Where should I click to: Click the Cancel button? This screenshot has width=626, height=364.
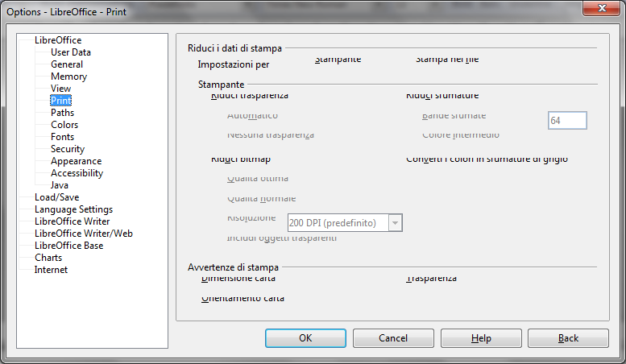(393, 338)
